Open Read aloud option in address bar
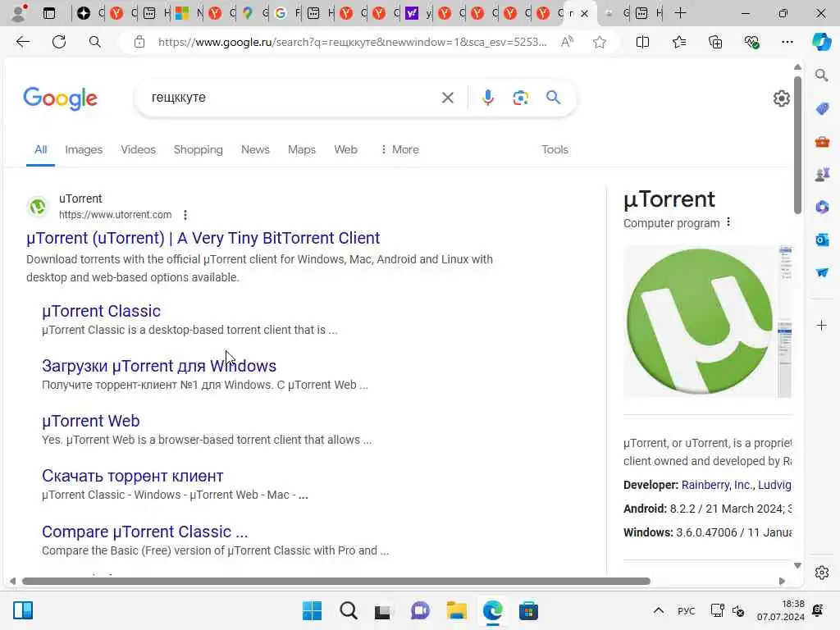 pyautogui.click(x=567, y=42)
